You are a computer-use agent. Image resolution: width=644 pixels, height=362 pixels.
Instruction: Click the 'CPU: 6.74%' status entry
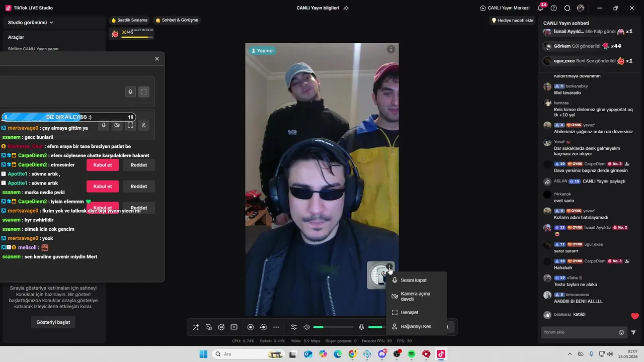(x=243, y=341)
